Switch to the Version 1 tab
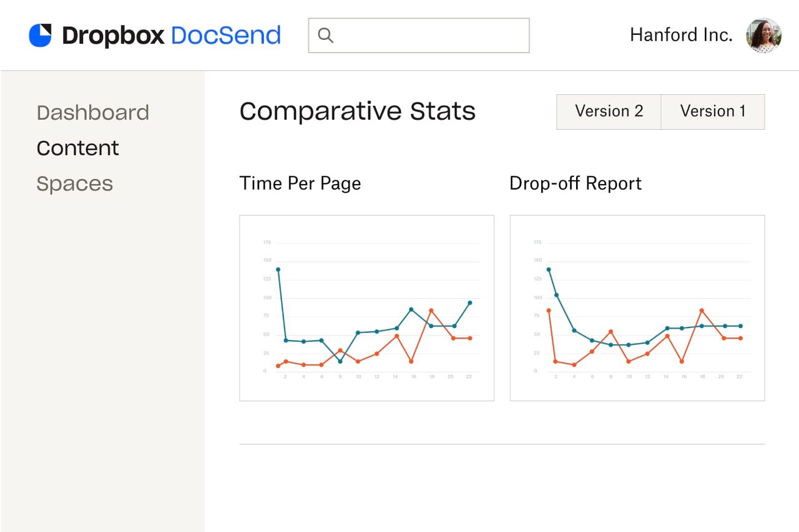799x532 pixels. click(713, 111)
